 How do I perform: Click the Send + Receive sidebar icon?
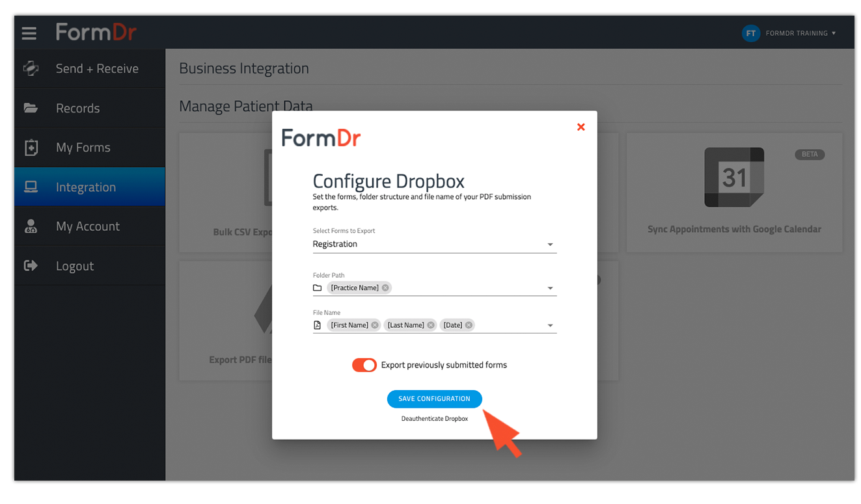(x=31, y=68)
